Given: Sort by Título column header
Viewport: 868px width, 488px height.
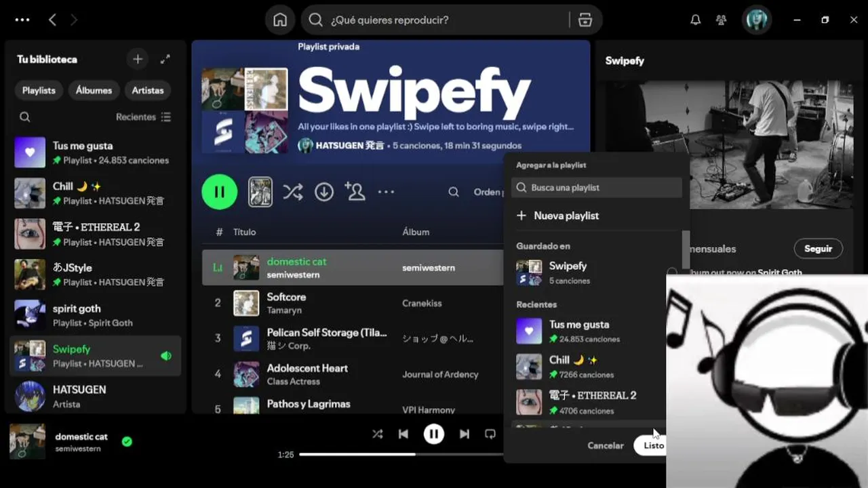Looking at the screenshot, I should [x=245, y=232].
